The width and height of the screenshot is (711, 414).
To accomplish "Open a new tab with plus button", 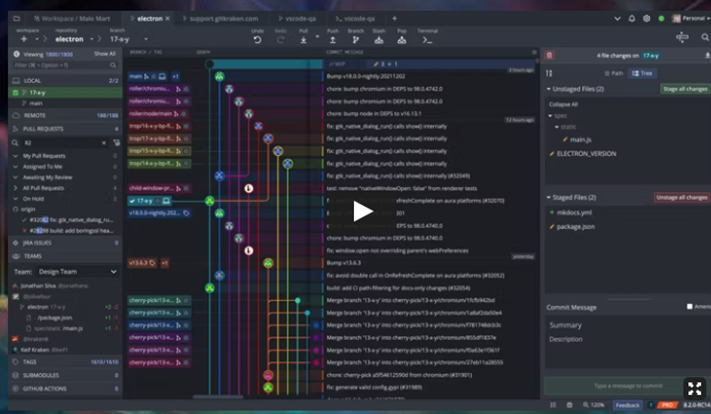I will coord(394,19).
